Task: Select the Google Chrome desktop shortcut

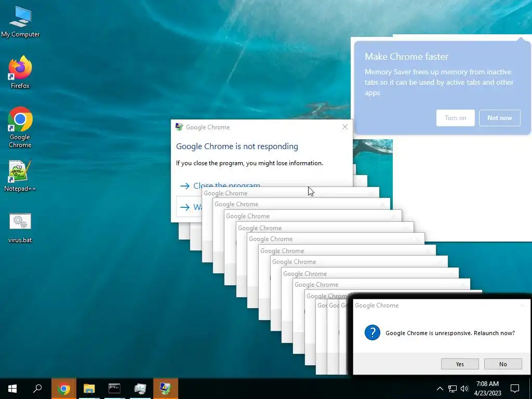Action: click(20, 128)
